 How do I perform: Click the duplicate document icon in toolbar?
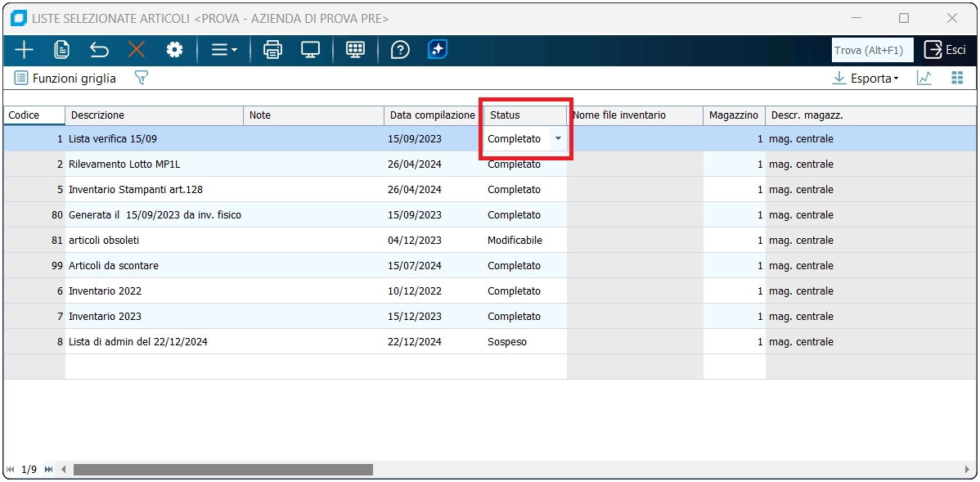click(61, 50)
